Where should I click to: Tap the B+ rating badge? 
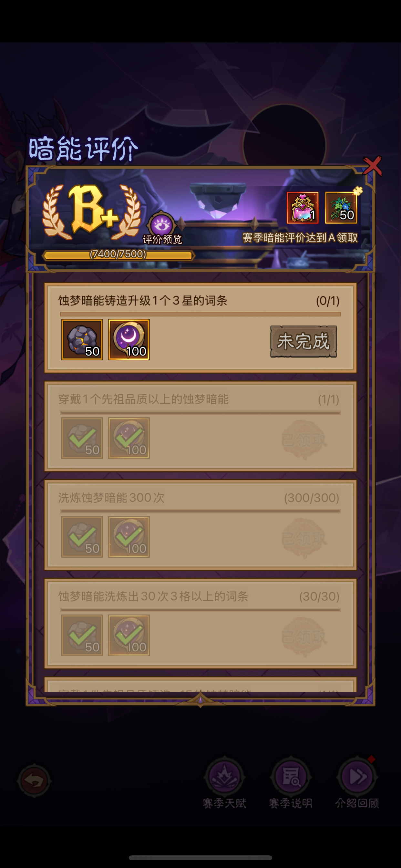pyautogui.click(x=92, y=212)
